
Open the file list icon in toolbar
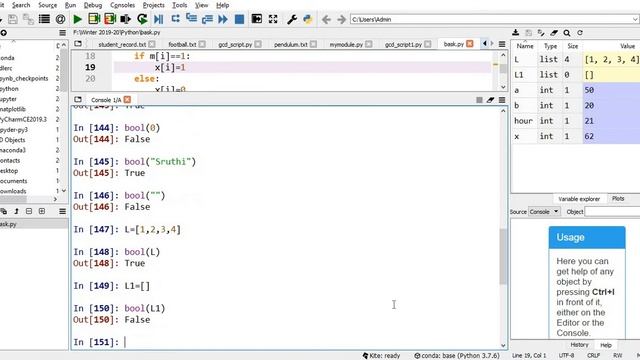[44, 19]
